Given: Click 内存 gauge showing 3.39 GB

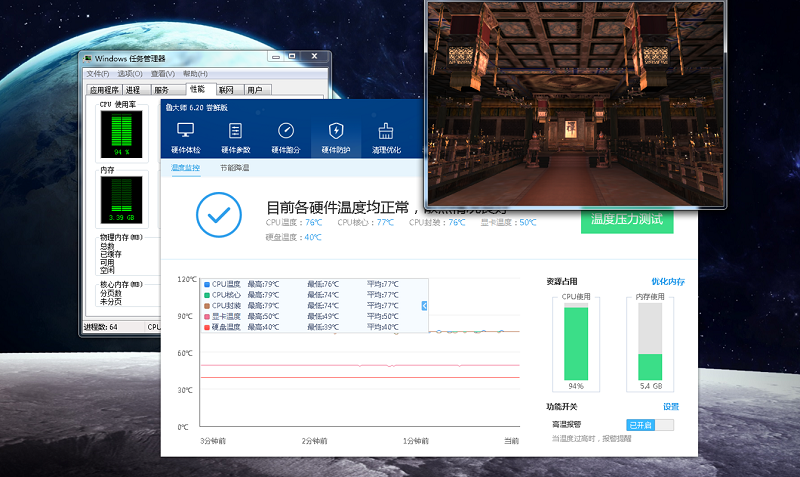Looking at the screenshot, I should [x=121, y=199].
